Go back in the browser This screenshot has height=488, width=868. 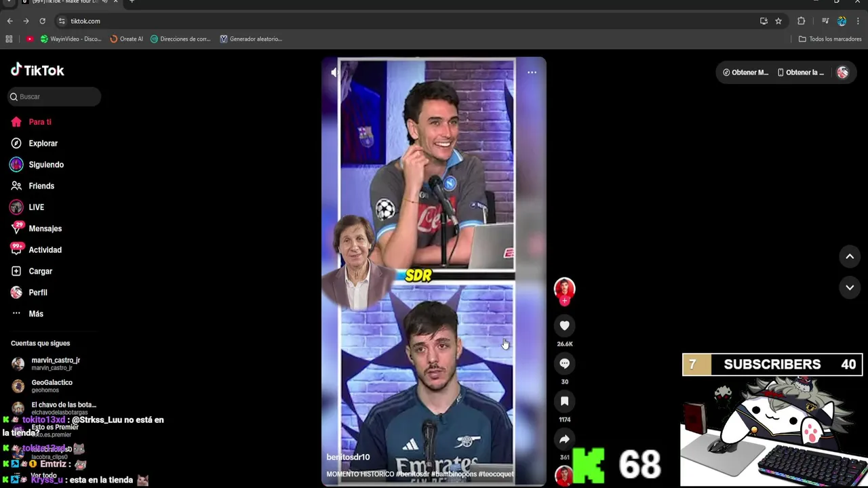coord(9,21)
